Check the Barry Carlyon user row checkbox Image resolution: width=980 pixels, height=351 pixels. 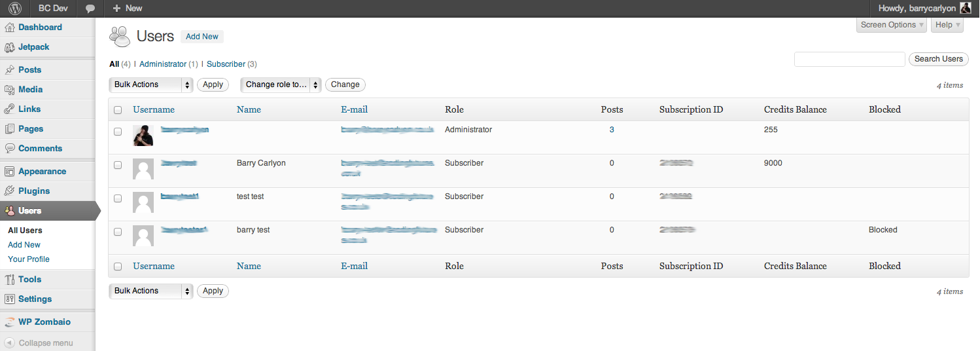click(118, 165)
